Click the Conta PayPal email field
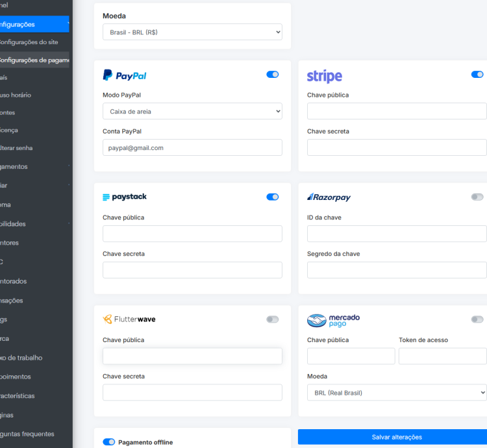 [192, 148]
